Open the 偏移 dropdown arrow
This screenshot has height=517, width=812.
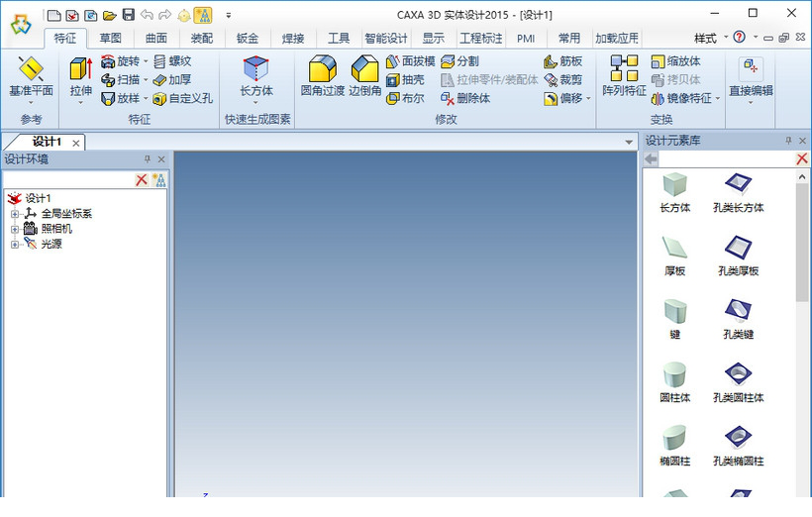[588, 99]
